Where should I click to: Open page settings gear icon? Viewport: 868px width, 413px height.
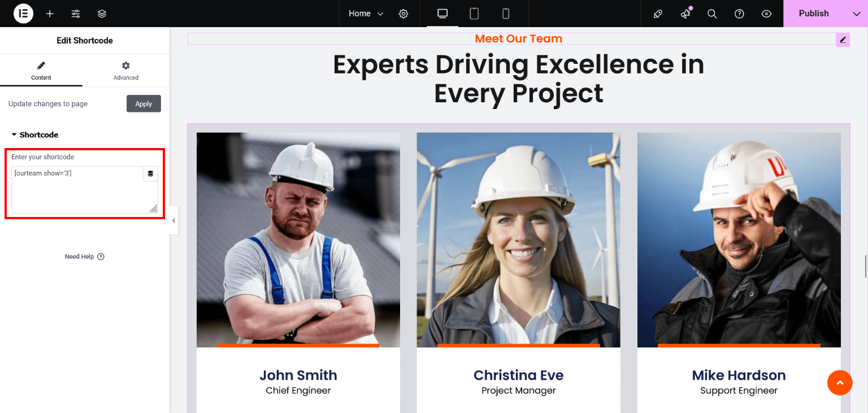(x=403, y=14)
